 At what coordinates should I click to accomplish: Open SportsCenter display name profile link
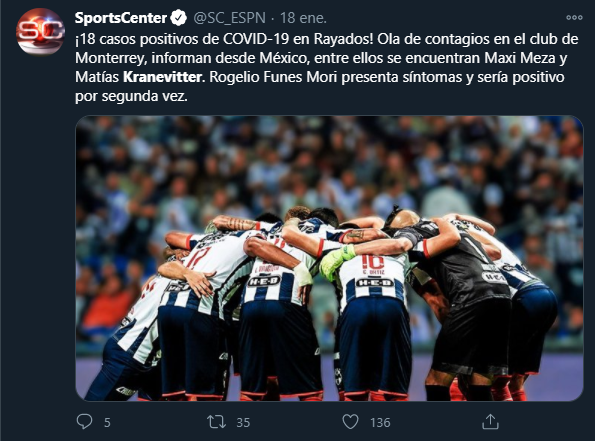click(x=121, y=18)
